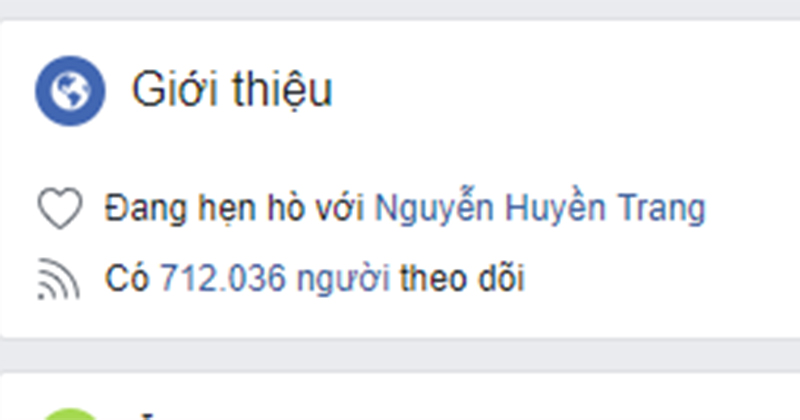Click the followers feed signal icon
Image resolution: width=800 pixels, height=420 pixels.
59,279
